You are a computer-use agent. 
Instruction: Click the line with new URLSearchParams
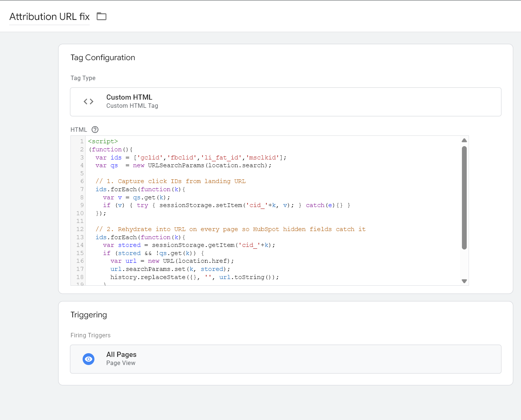[x=183, y=165]
